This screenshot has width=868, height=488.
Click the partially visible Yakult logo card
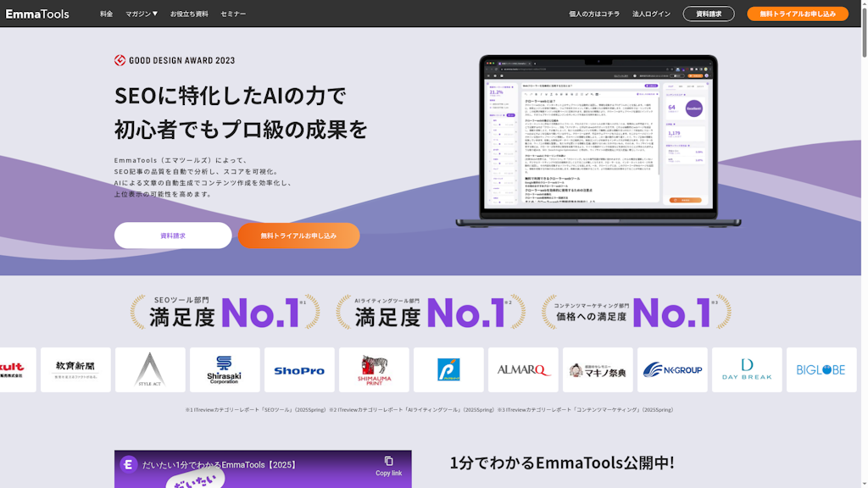pyautogui.click(x=18, y=369)
